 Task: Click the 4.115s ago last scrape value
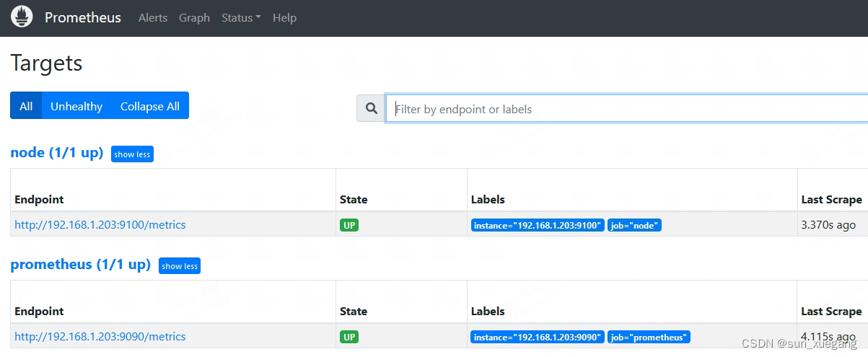pos(828,336)
